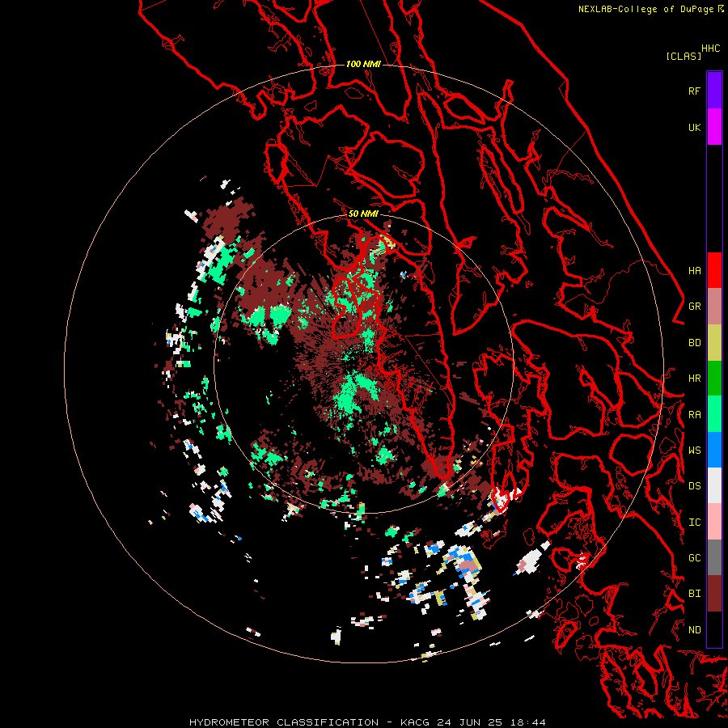The image size is (728, 728).
Task: Click the "HR" legend label
Action: tap(694, 379)
